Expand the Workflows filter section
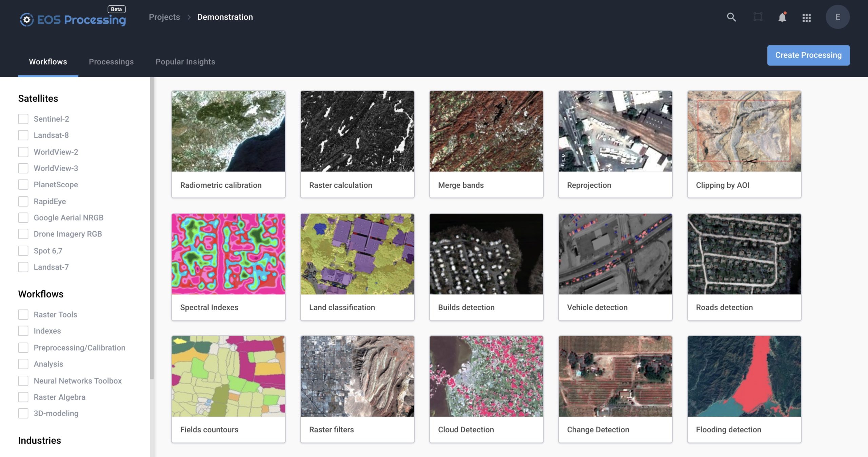The height and width of the screenshot is (457, 868). 40,294
